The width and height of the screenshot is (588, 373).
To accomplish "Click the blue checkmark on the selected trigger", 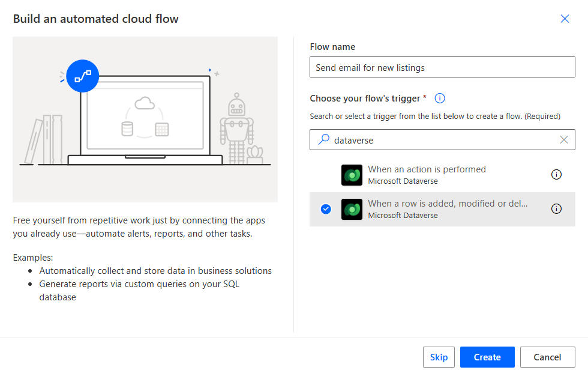I will [326, 209].
